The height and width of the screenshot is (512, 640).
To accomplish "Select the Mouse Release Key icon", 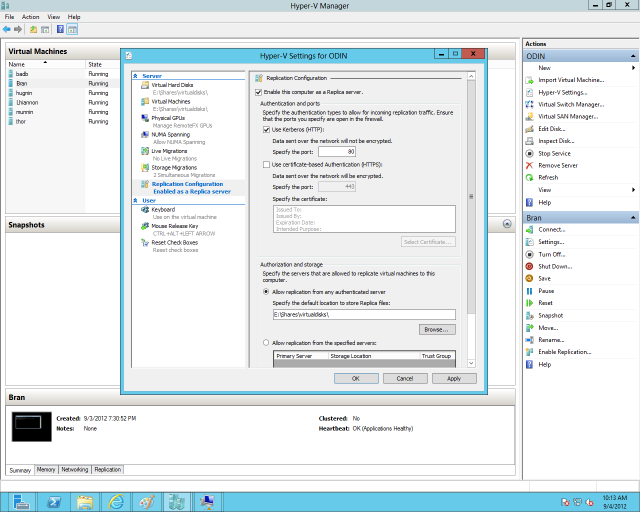I will [144, 226].
